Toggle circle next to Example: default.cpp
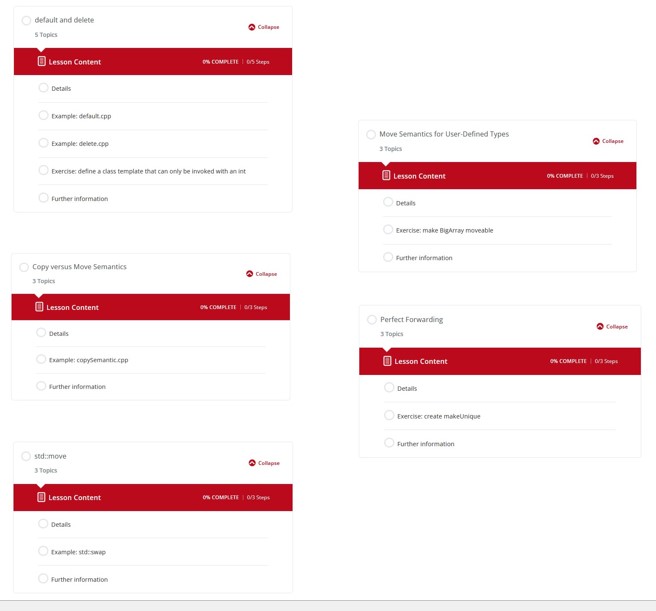 (43, 115)
